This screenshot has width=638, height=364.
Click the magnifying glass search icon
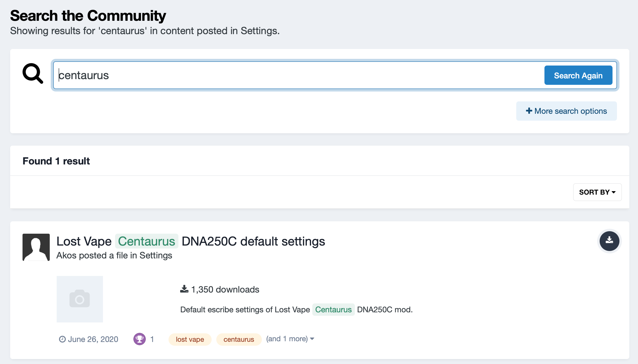(x=33, y=73)
